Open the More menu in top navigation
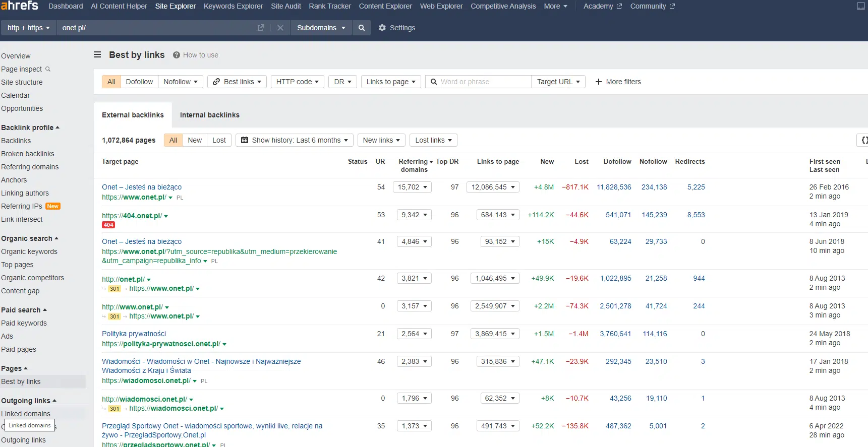 pyautogui.click(x=555, y=6)
